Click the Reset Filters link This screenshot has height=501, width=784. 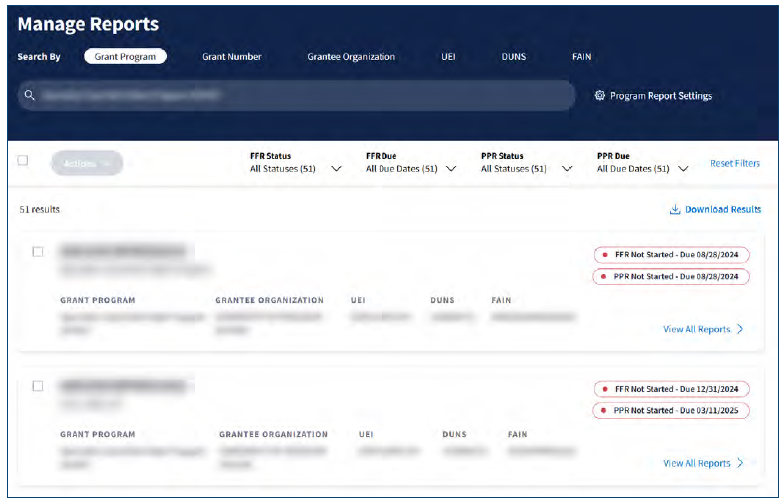735,163
